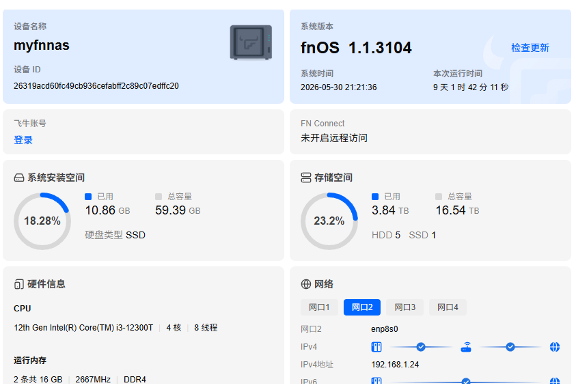Click 检查更新 to check for updates
Viewport: 576px width, 392px height.
pyautogui.click(x=530, y=48)
